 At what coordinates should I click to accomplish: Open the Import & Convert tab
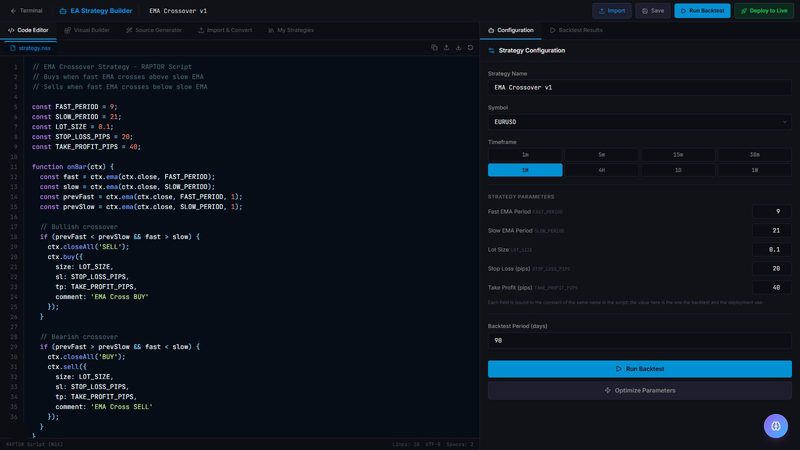(225, 30)
